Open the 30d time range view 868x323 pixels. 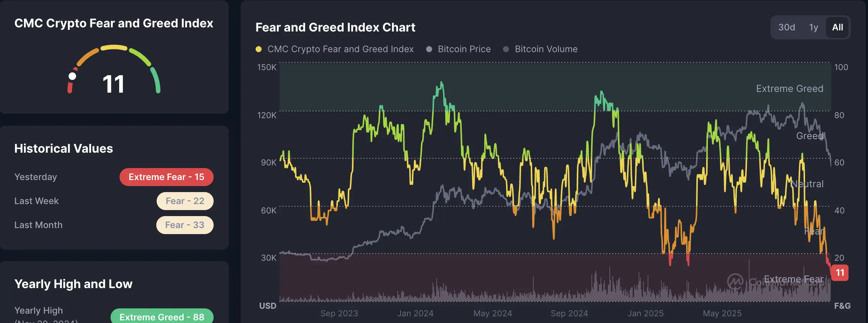786,27
